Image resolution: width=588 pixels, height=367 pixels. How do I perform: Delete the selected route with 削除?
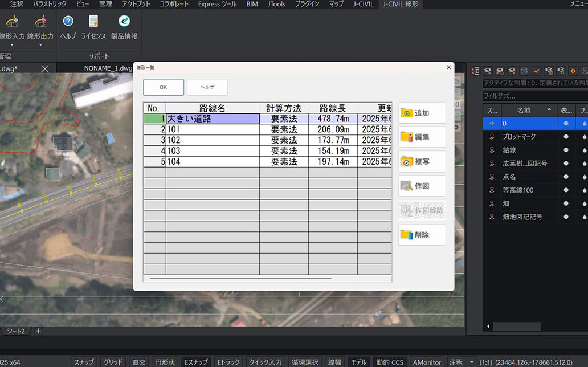(422, 235)
